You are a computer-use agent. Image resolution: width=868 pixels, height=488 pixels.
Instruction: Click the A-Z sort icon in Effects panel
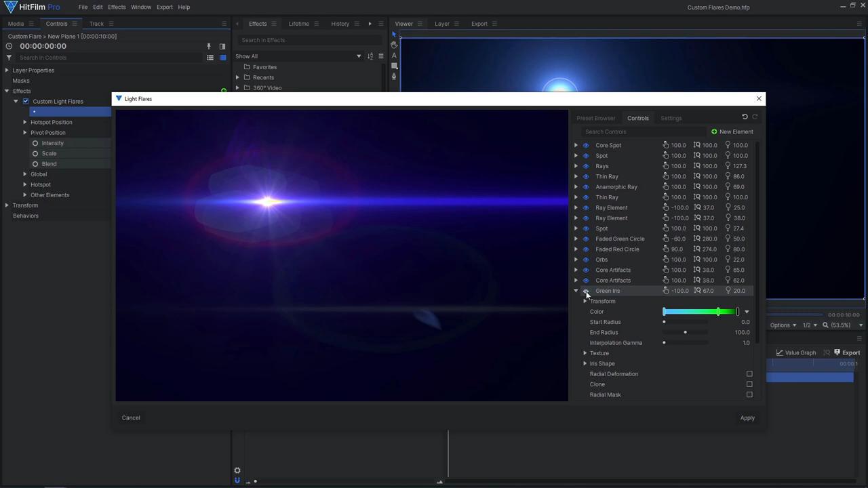click(x=370, y=56)
